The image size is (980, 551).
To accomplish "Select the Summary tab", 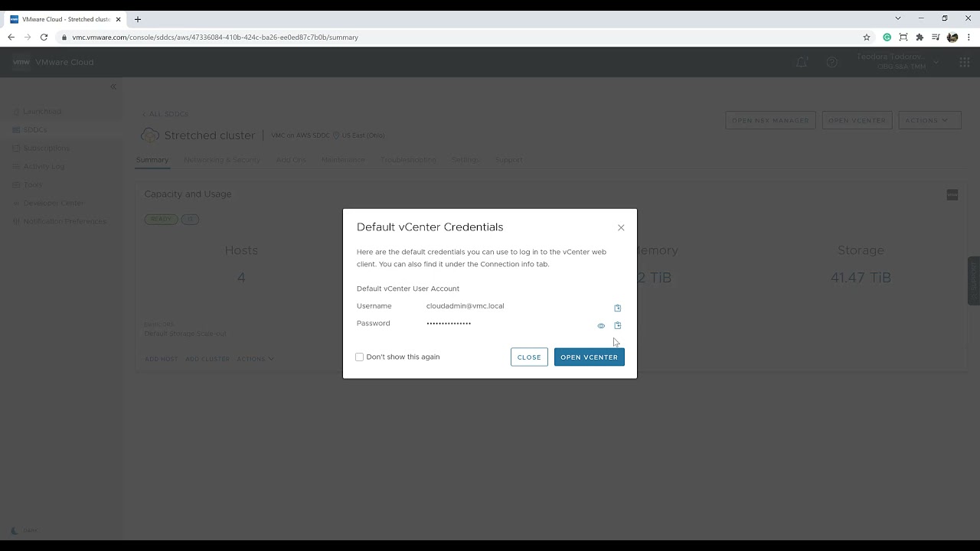I will pyautogui.click(x=152, y=160).
